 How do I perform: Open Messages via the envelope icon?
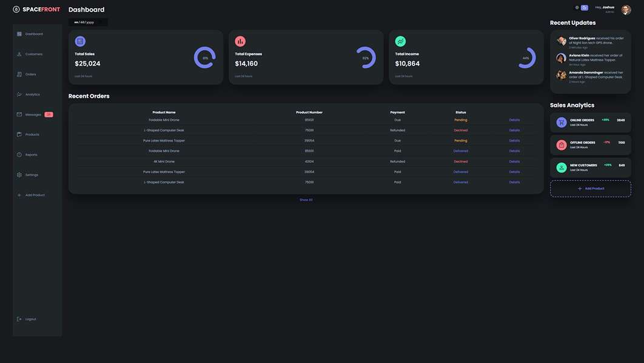click(x=19, y=114)
